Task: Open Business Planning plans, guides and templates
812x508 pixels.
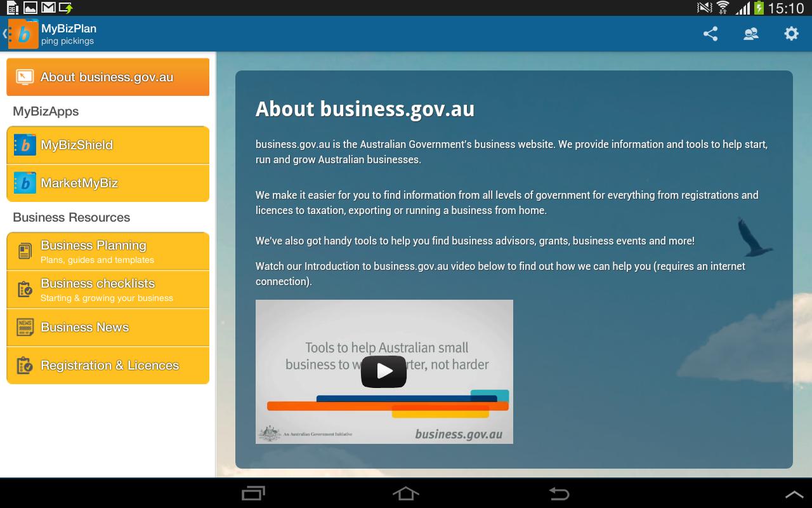Action: pos(108,250)
